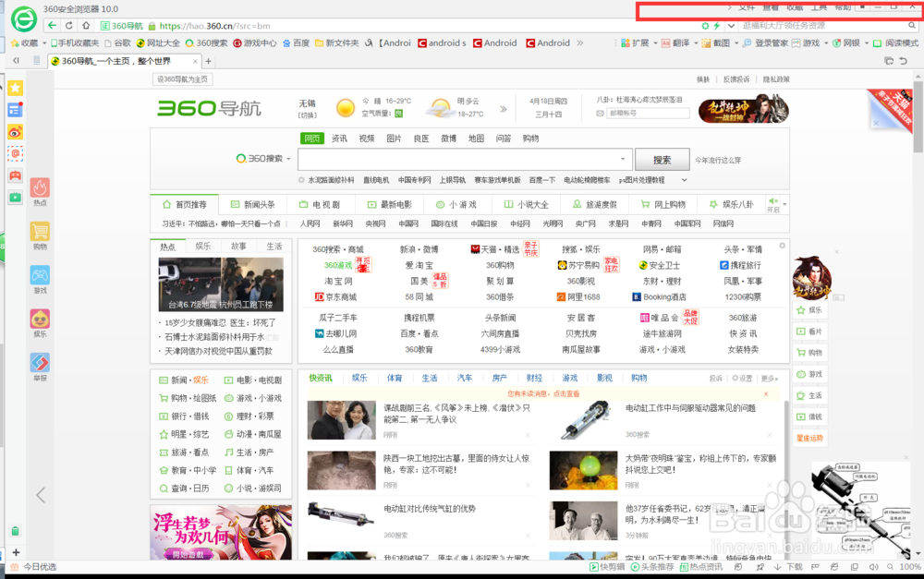Open the earthquake news thumbnail image
The image size is (924, 579).
point(221,283)
